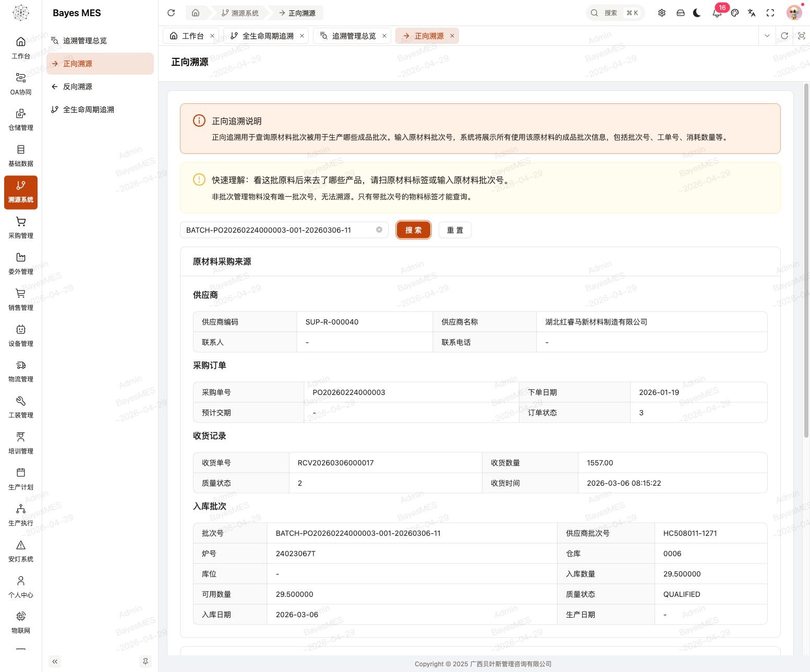Screen dimensions: 810x672
Task: Open the 培训管理 sidebar module
Action: (x=21, y=443)
